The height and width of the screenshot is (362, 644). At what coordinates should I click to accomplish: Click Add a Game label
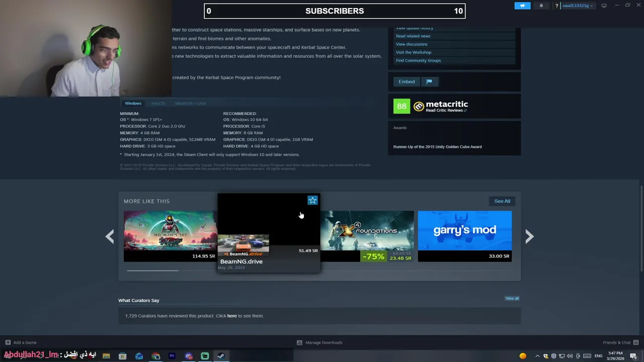coord(25,342)
